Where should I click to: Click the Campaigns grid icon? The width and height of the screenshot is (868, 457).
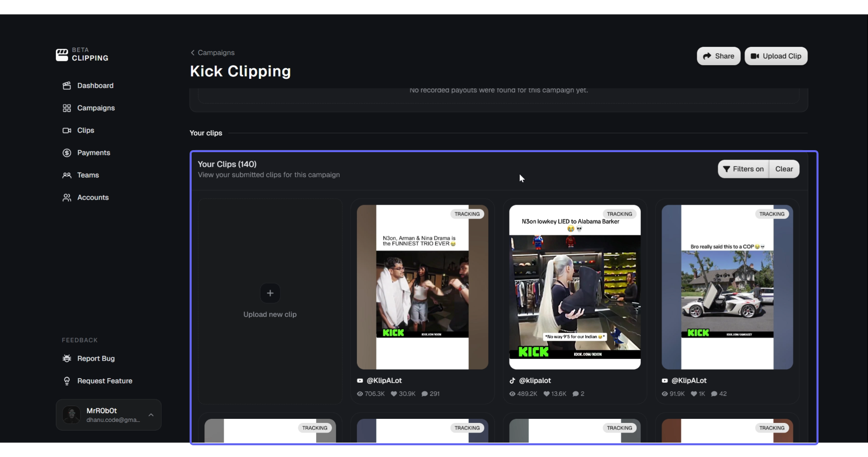tap(67, 108)
